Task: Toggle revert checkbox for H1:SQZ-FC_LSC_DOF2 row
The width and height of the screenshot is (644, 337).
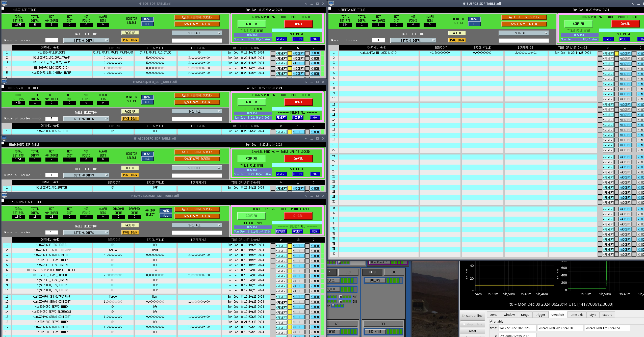Action: point(273,54)
